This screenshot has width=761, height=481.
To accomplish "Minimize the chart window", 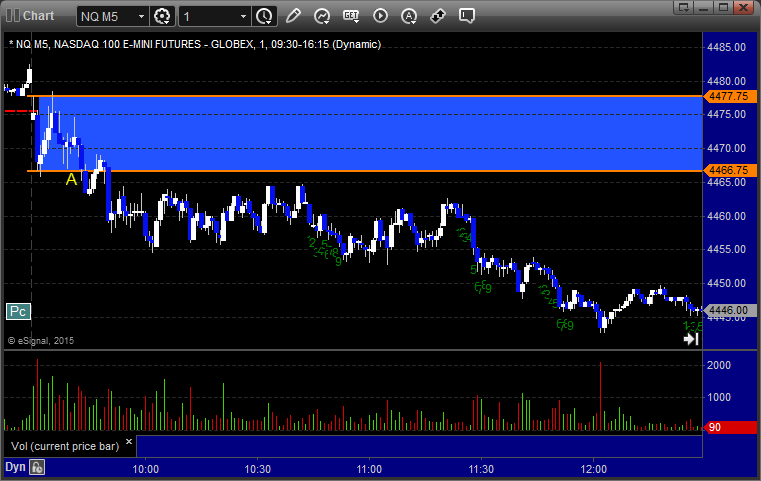I will coord(704,7).
